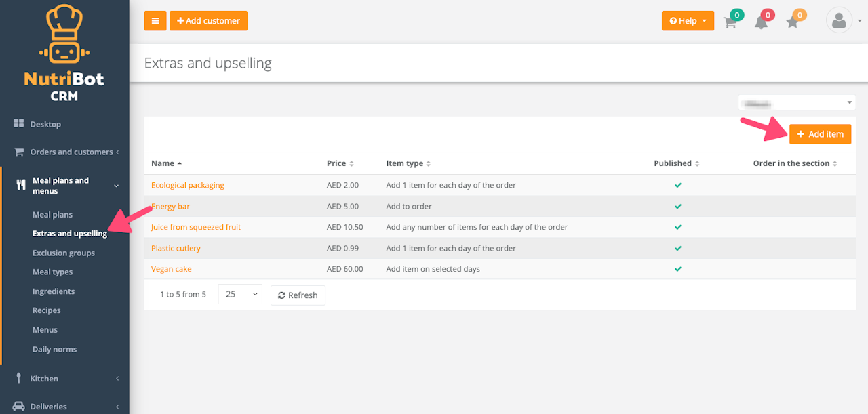Open the notifications bell icon
868x414 pixels.
[x=762, y=22]
